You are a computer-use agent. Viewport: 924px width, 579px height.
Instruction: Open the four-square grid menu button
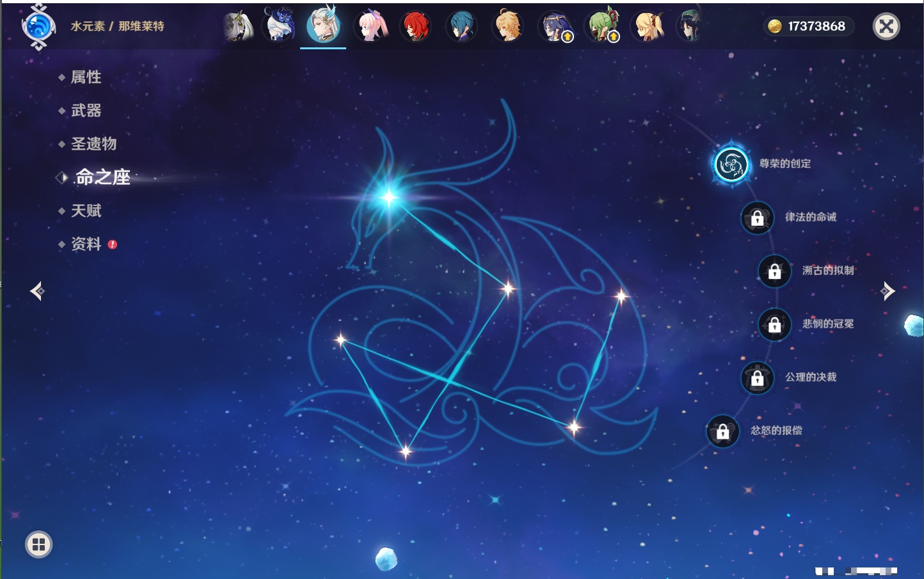click(38, 544)
